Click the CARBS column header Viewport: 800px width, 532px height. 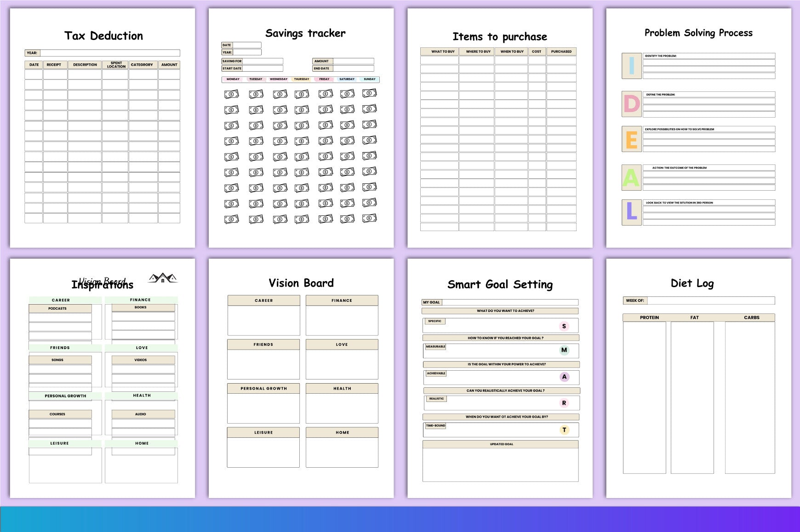point(752,317)
